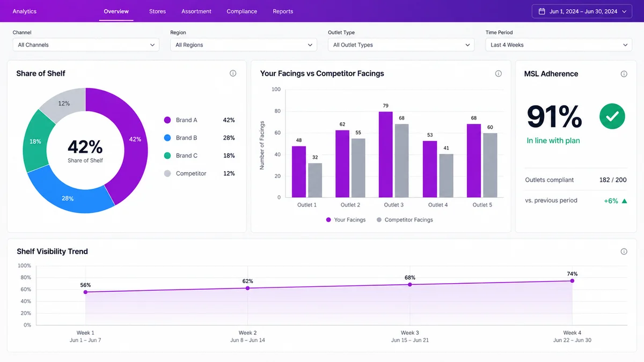Open info icon for Share of Shelf
Image resolution: width=644 pixels, height=362 pixels.
click(x=233, y=73)
